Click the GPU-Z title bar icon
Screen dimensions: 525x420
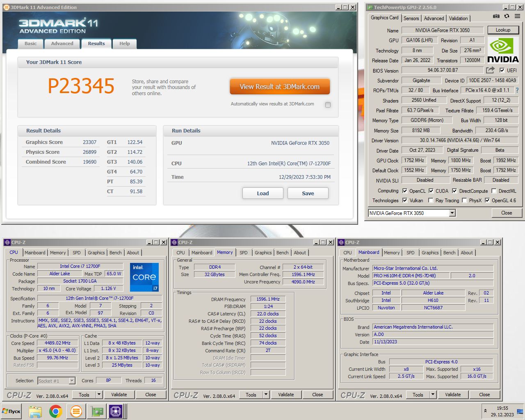370,7
